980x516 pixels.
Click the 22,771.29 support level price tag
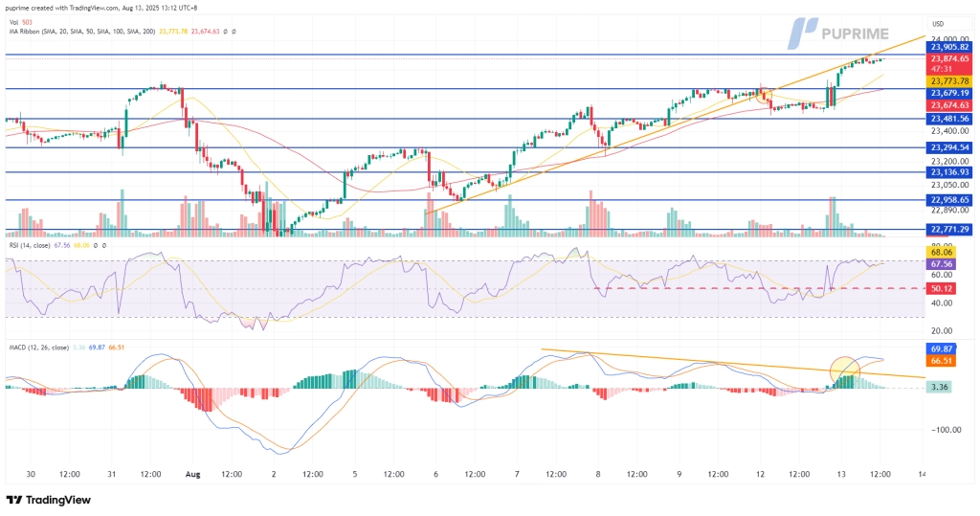click(948, 229)
